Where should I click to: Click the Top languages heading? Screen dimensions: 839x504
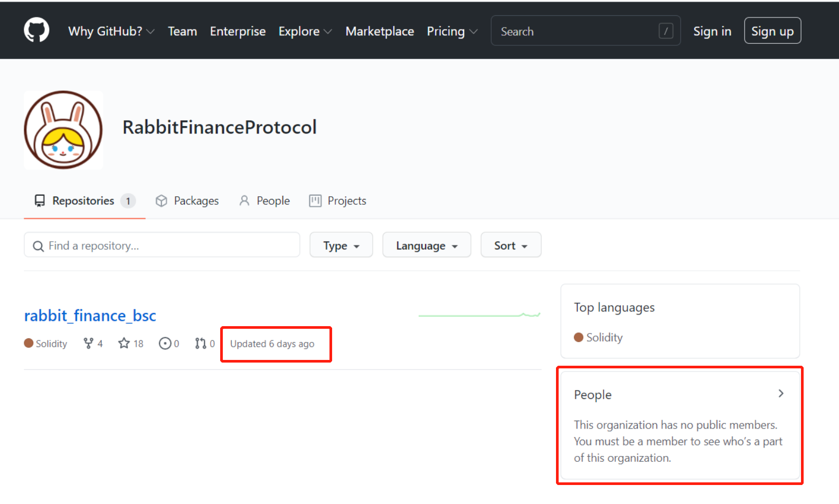point(614,308)
